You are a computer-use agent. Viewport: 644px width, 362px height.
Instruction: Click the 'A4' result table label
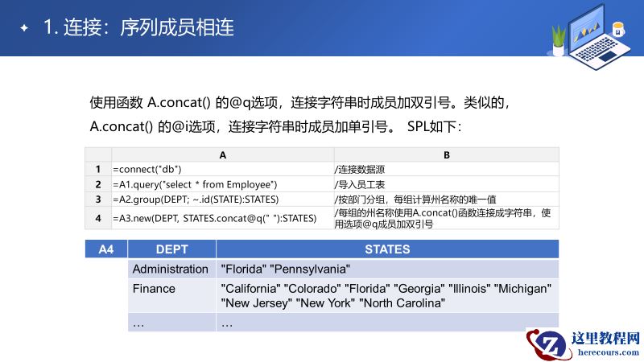point(106,249)
